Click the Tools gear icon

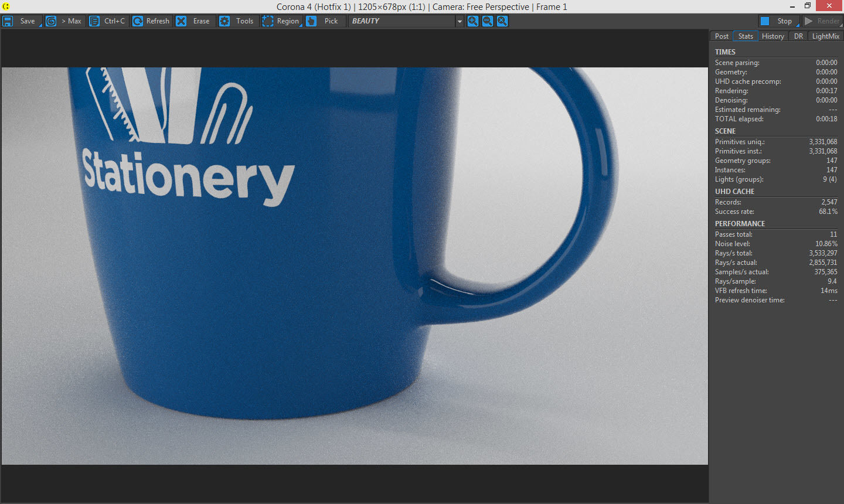pyautogui.click(x=224, y=21)
